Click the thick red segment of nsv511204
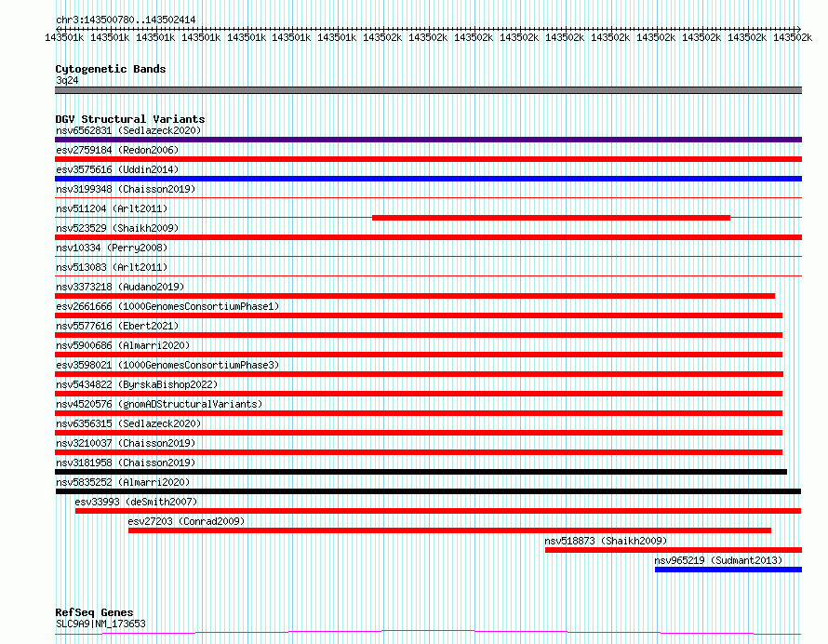 [x=552, y=218]
